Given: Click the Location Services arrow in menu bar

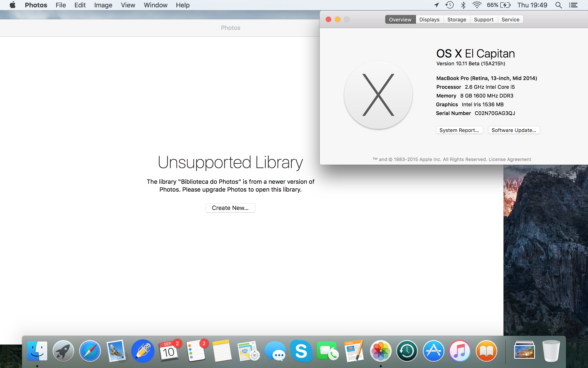Looking at the screenshot, I should click(x=437, y=5).
